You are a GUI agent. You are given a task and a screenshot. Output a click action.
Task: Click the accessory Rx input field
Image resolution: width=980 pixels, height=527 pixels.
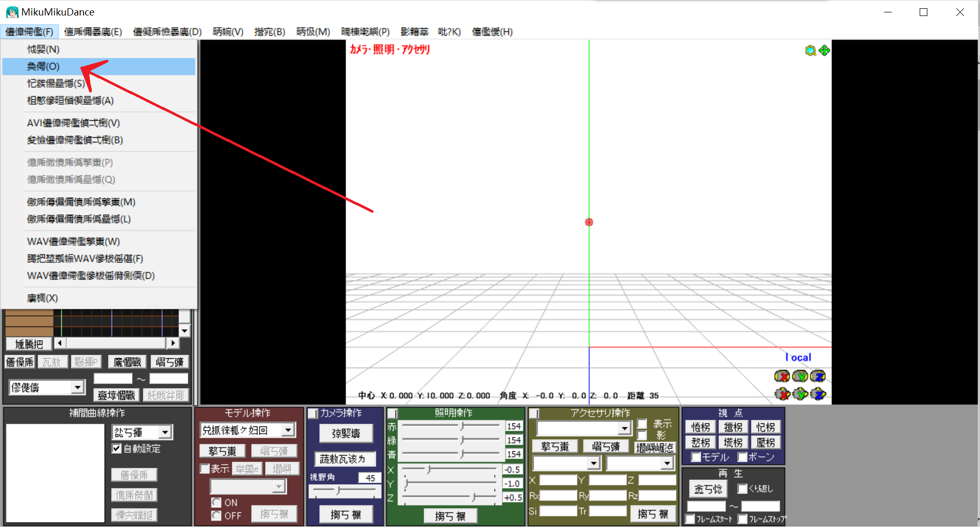click(x=558, y=496)
